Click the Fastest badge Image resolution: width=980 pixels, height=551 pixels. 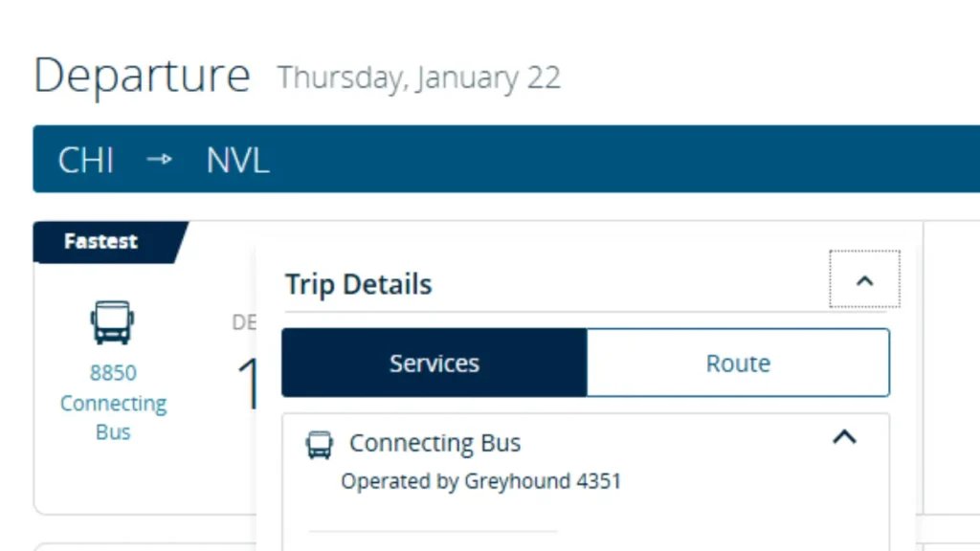click(x=101, y=242)
